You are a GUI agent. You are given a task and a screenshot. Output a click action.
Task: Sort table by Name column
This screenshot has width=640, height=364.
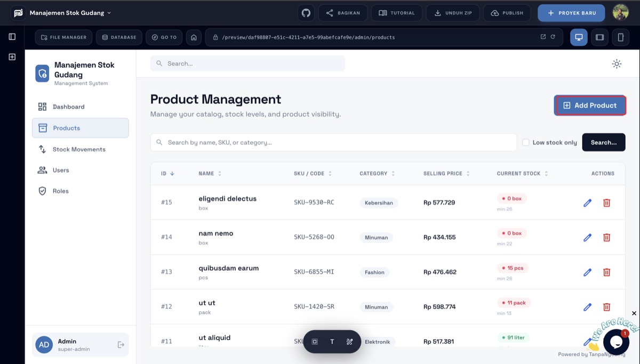coord(210,174)
